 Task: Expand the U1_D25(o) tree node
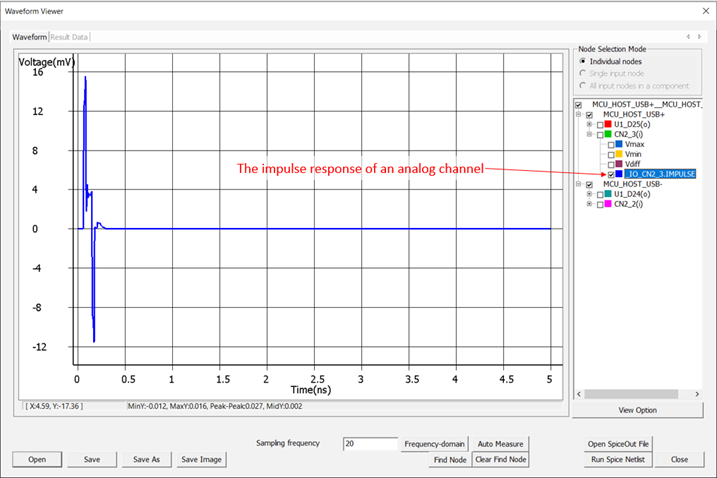590,124
